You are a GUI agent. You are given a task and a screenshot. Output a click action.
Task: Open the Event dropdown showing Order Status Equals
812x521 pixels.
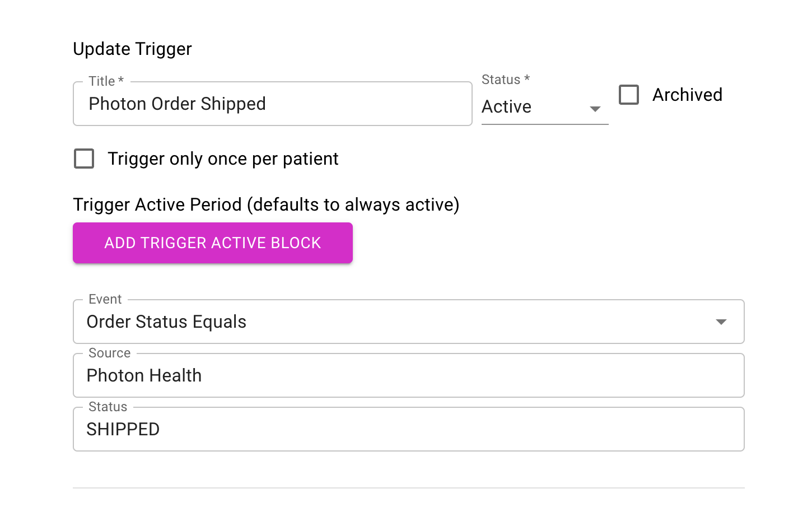(x=409, y=322)
